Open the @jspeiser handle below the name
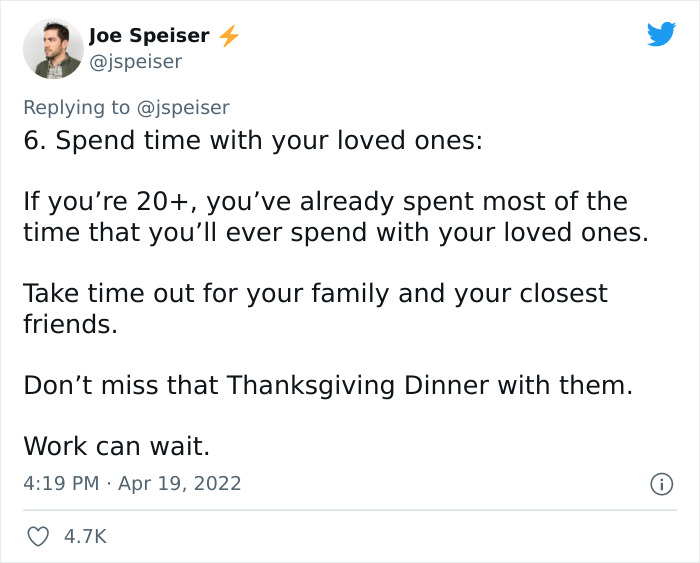The height and width of the screenshot is (563, 700). click(x=135, y=62)
